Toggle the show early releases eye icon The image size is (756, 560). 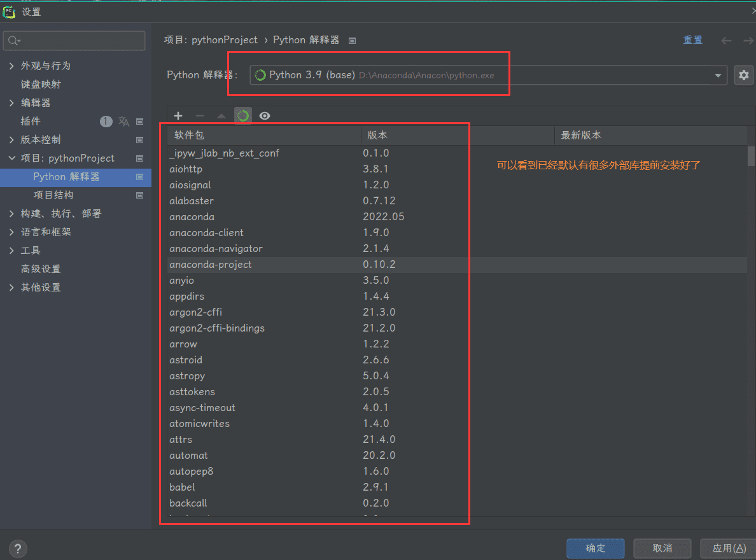click(x=265, y=116)
